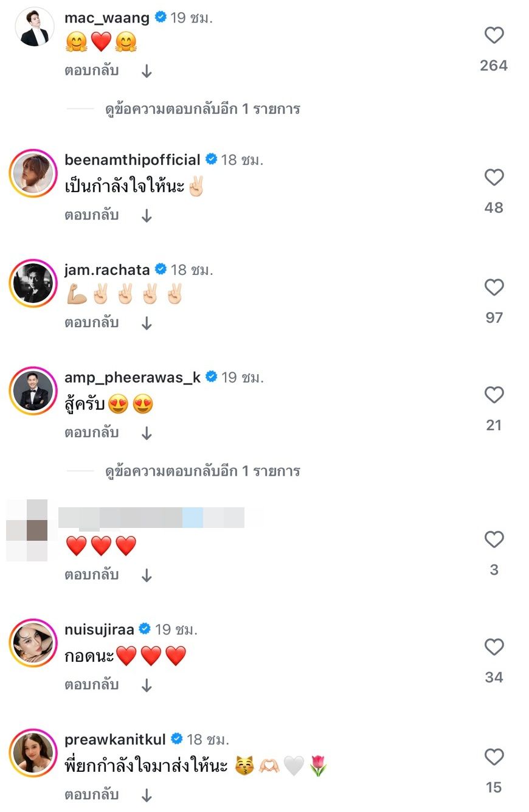Viewport: 529px width, 812px height.
Task: Tap down arrow under mac_waang's comment
Action: (x=146, y=71)
